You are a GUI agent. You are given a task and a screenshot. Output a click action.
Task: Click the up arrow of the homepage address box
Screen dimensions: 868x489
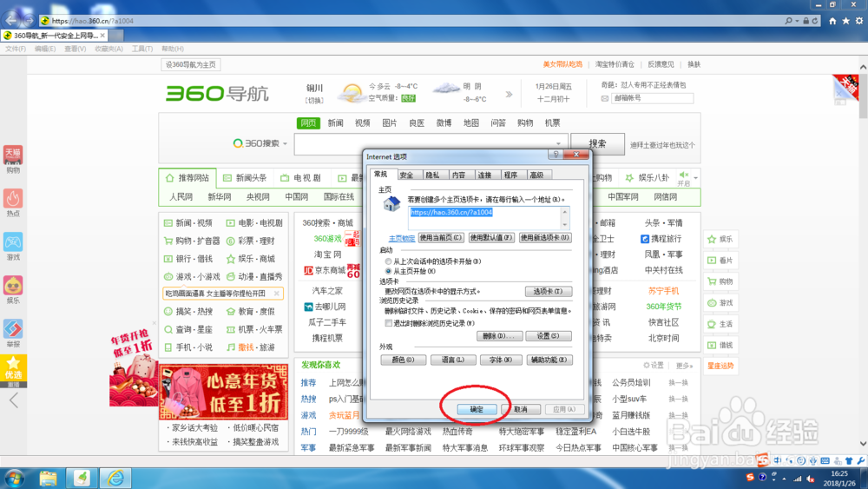click(565, 212)
